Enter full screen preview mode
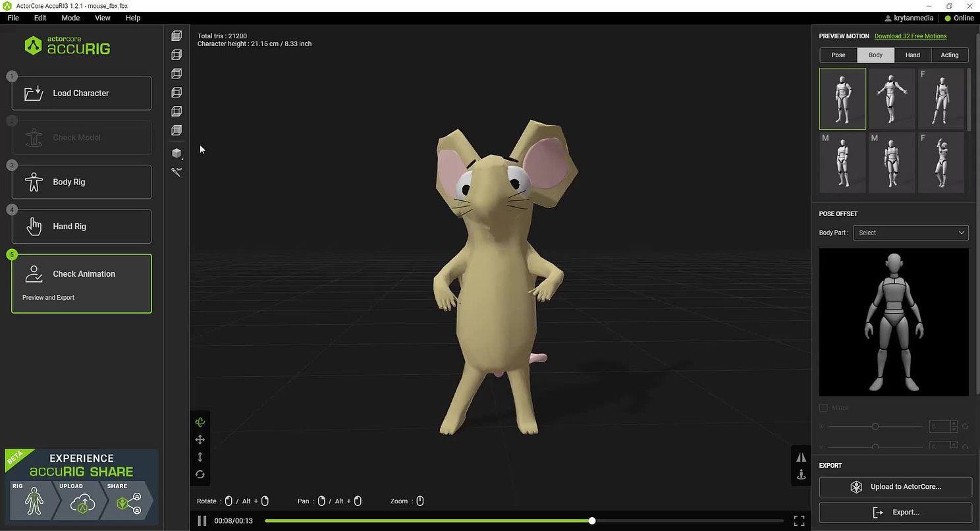This screenshot has width=980, height=531. tap(799, 521)
